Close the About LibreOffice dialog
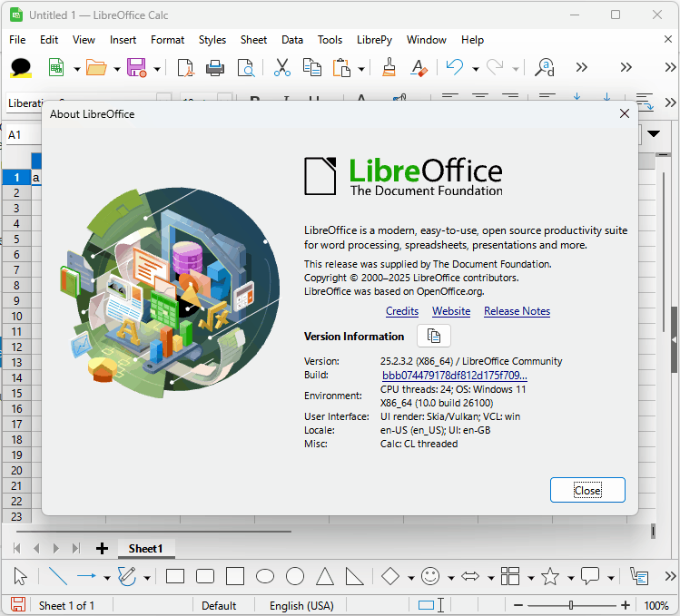Image resolution: width=680 pixels, height=616 pixels. (587, 490)
